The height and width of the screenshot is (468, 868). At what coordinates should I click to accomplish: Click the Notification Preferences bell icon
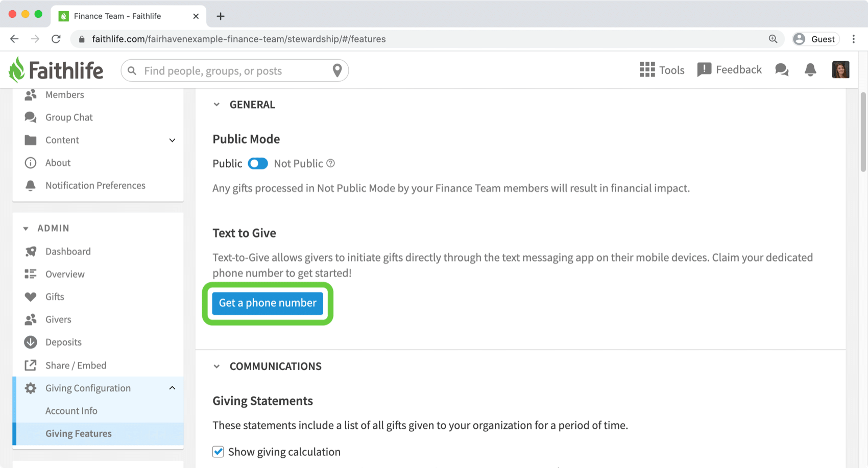(x=31, y=185)
